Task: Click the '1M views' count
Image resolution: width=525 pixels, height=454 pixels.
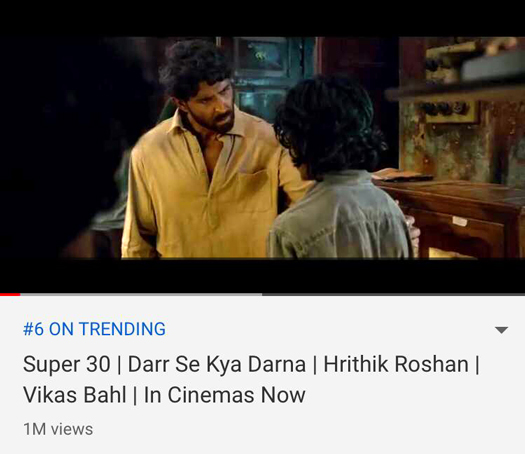Action: 58,429
